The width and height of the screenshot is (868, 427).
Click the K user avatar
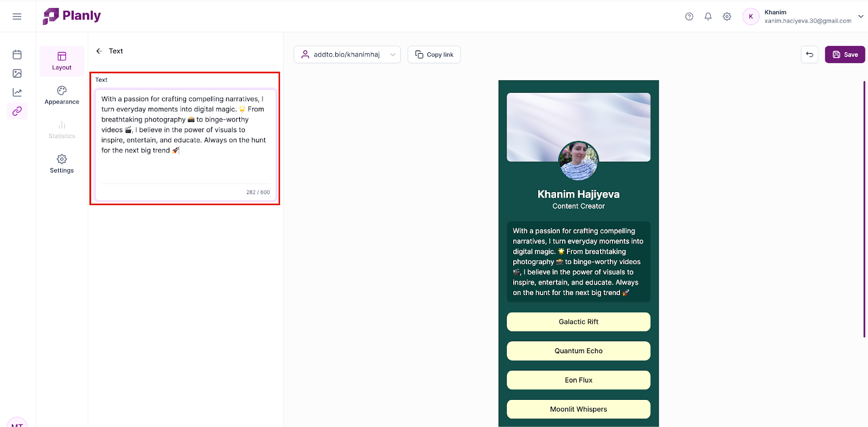[x=751, y=16]
